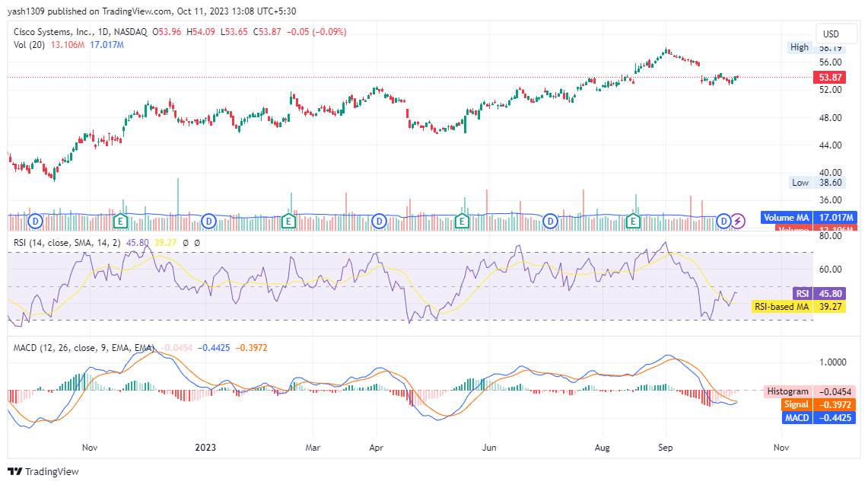
Task: Open the dividend marker at start of 2023
Action: click(x=208, y=222)
